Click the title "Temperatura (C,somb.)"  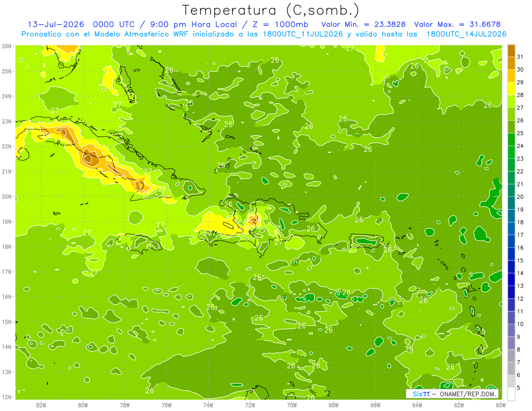point(270,10)
